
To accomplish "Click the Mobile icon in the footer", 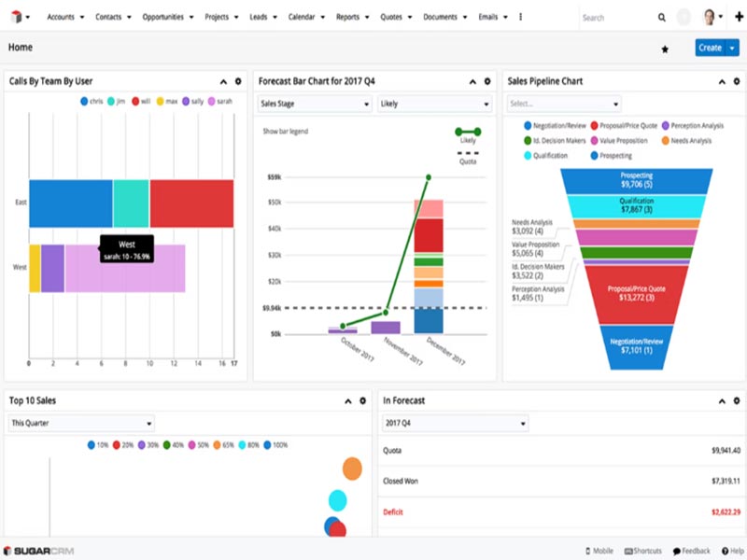I will (x=589, y=551).
